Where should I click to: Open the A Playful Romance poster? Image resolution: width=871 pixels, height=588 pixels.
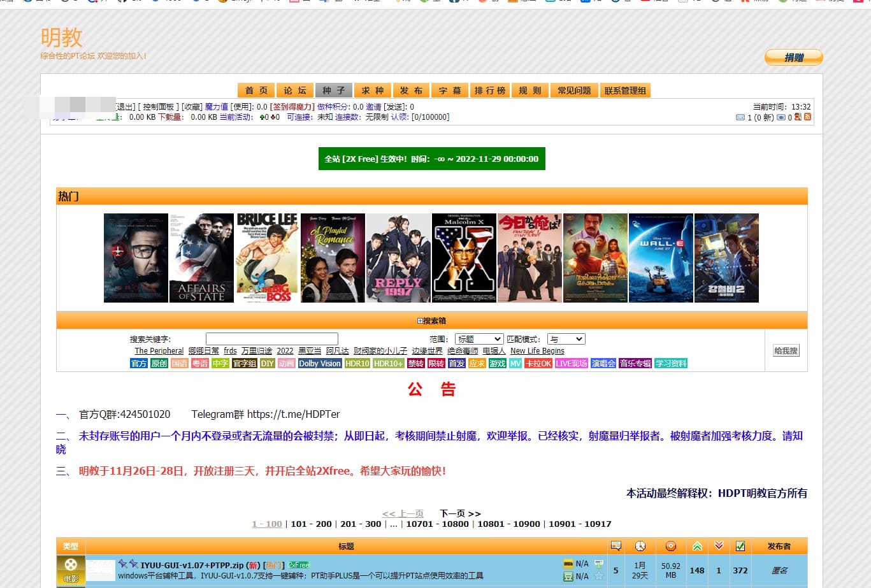pos(333,258)
